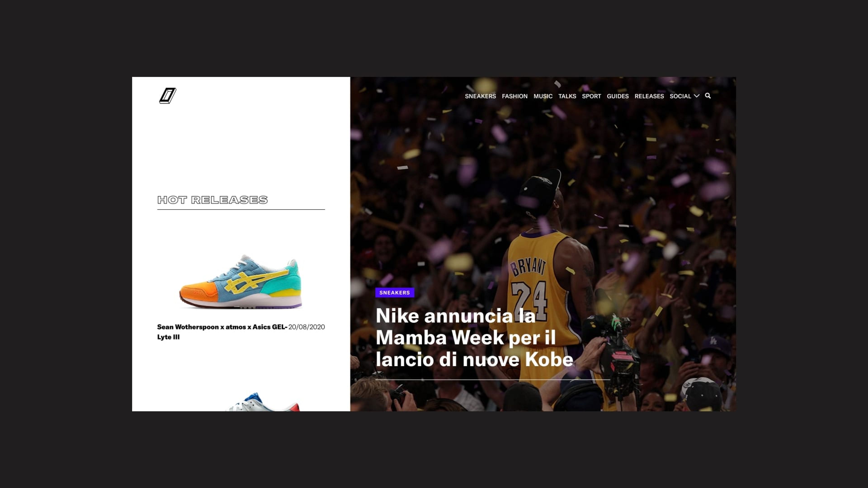This screenshot has width=868, height=488.
Task: Open the Talks menu item
Action: click(x=567, y=96)
